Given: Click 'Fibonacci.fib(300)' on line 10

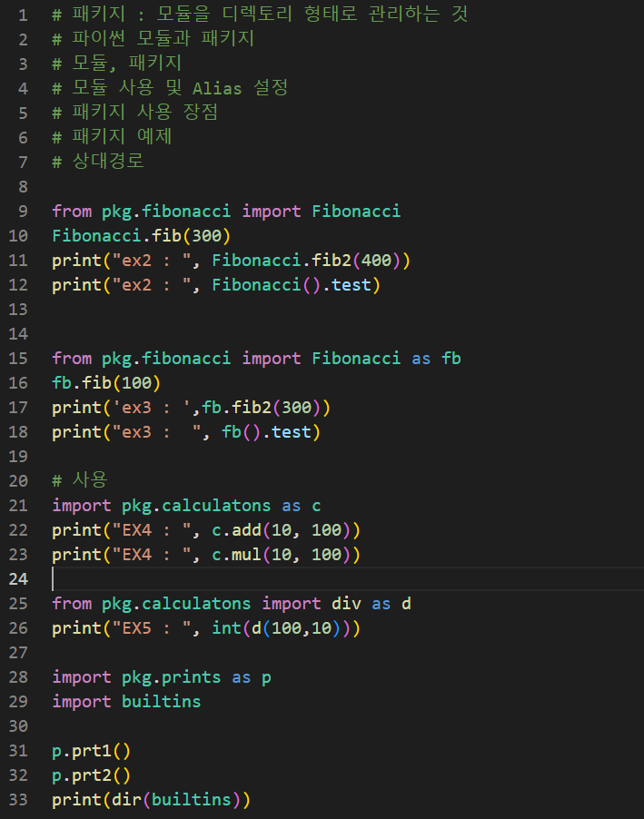Looking at the screenshot, I should coord(141,235).
